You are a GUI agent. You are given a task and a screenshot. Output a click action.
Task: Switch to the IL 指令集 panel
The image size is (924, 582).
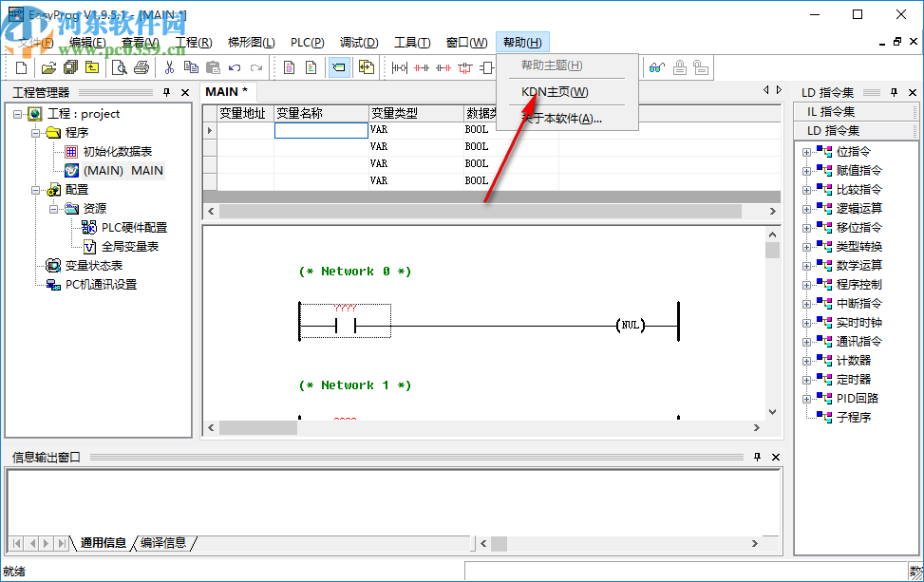[x=855, y=112]
